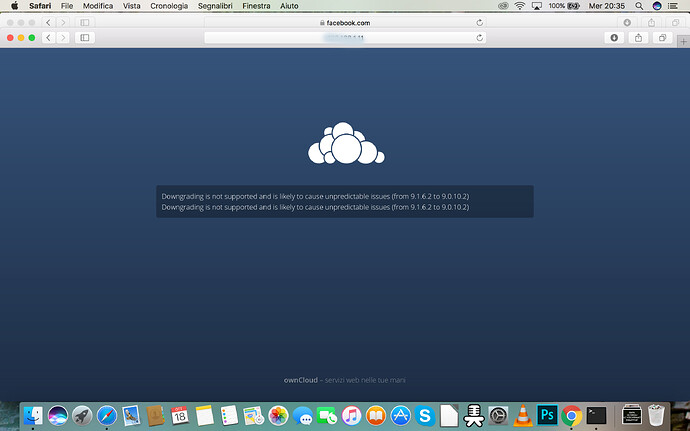This screenshot has width=690, height=431.
Task: Reload the page in the front Safari window
Action: pyautogui.click(x=480, y=38)
